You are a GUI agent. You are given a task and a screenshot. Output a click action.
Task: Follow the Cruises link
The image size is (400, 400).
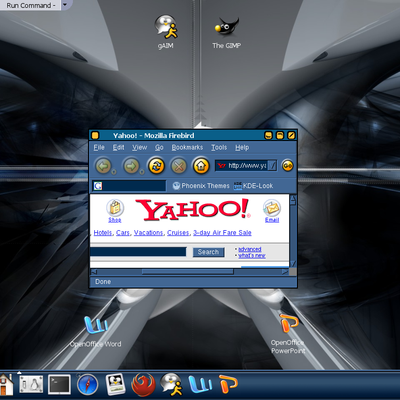[178, 233]
